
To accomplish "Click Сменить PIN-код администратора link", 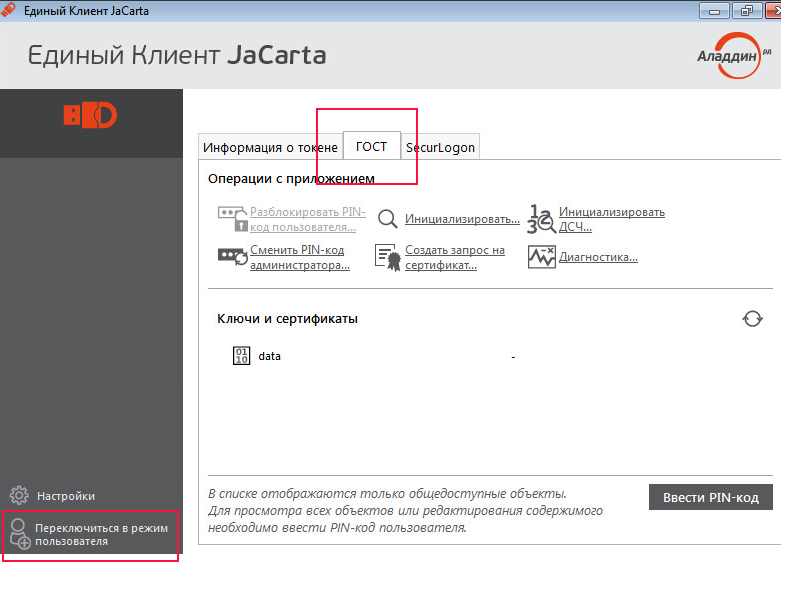I will [300, 257].
